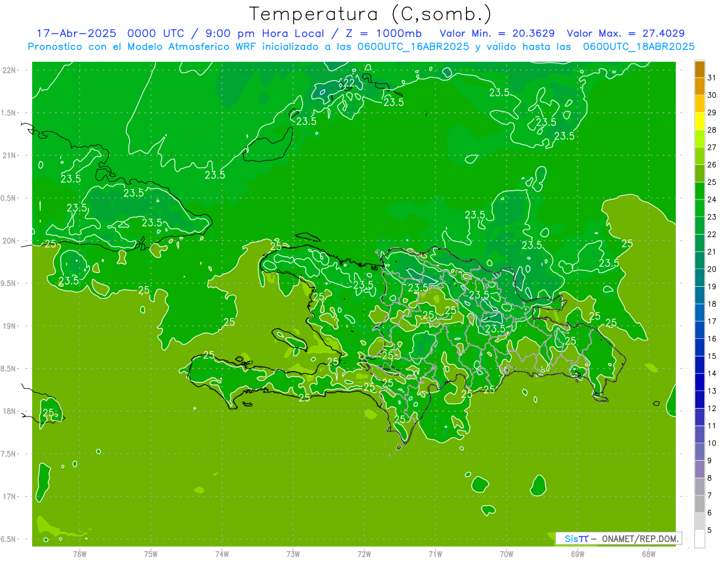Click the colorbar value 5
This screenshot has width=728, height=562.
click(710, 530)
